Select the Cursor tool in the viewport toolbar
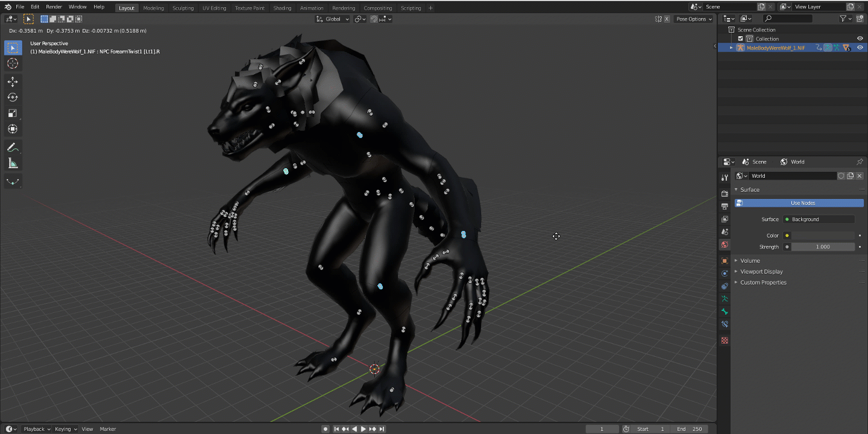The height and width of the screenshot is (434, 868). pyautogui.click(x=13, y=63)
